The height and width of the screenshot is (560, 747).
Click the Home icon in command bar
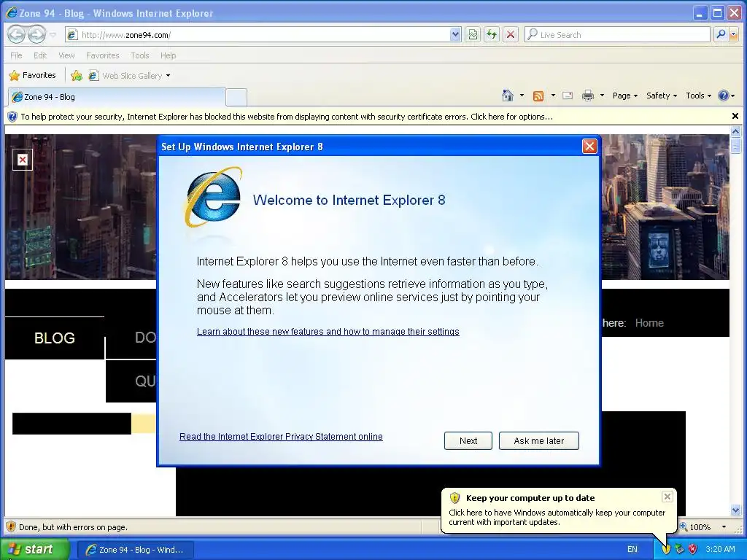508,96
